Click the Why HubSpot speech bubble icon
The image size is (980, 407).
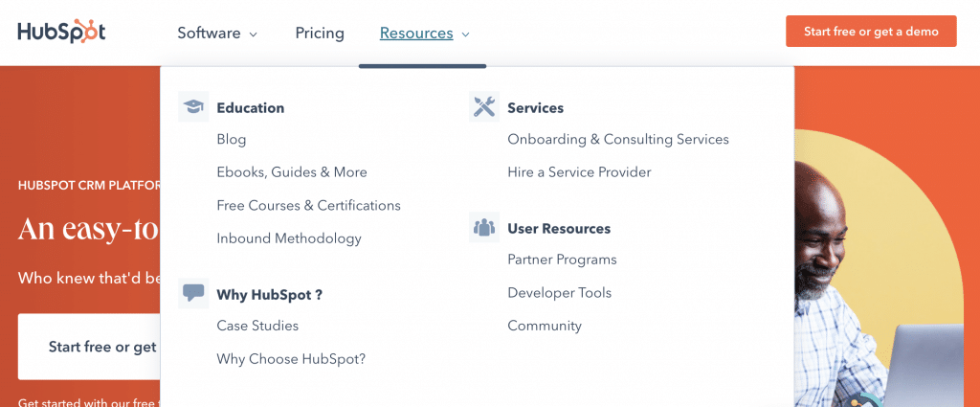coord(193,293)
